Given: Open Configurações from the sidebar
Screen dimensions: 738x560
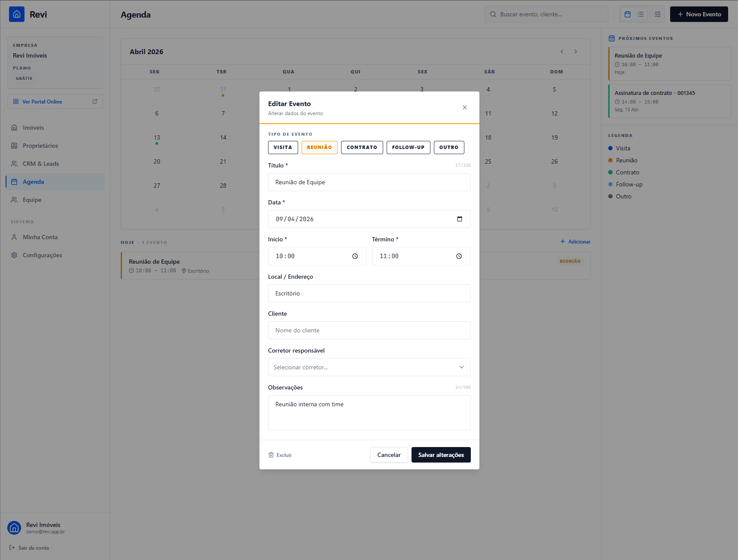Looking at the screenshot, I should tap(43, 255).
